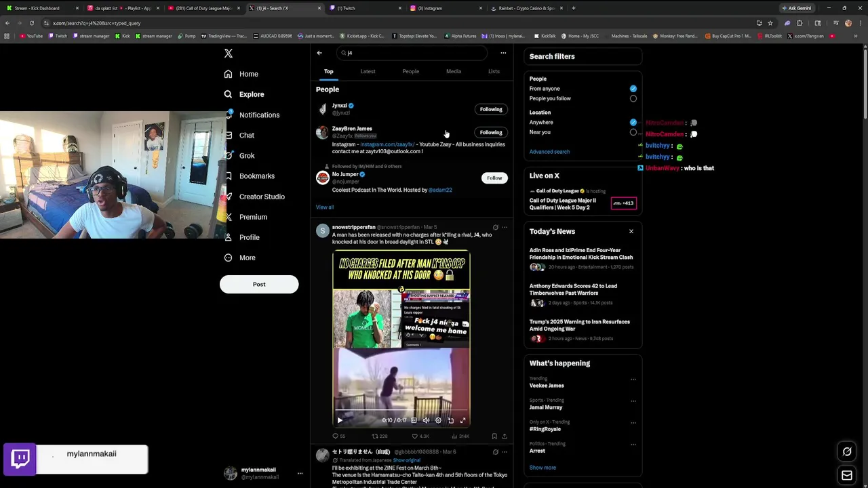The width and height of the screenshot is (868, 488).
Task: Click the X logo in the sidebar
Action: pos(229,54)
